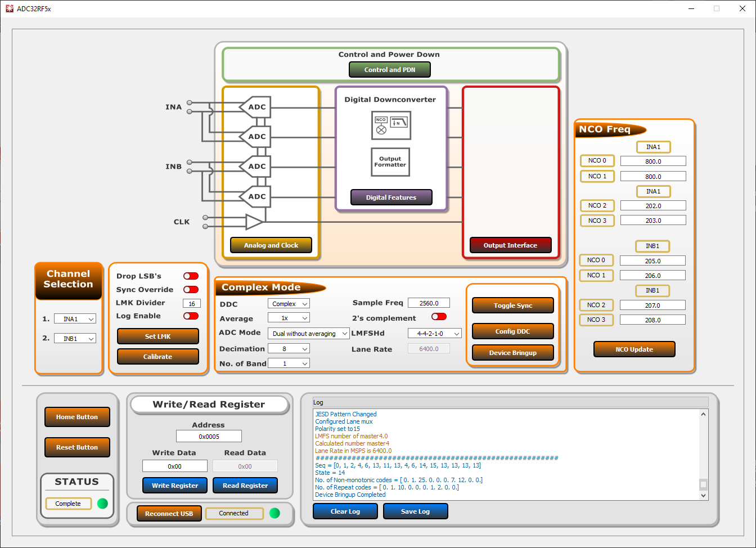Screen dimensions: 756x548
Task: Click the green Complete status light
Action: point(102,504)
